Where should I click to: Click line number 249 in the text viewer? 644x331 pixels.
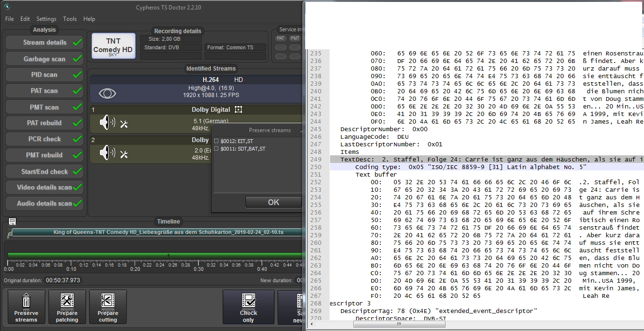click(x=316, y=160)
